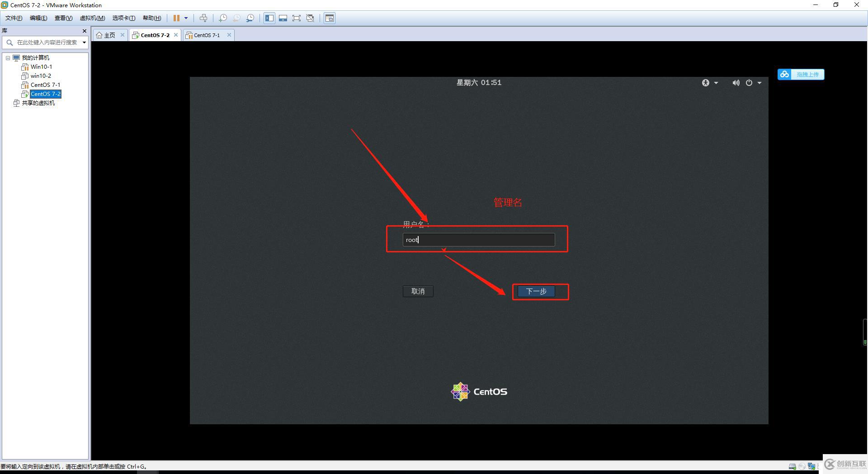The image size is (868, 474).
Task: Switch to Unity mode icon
Action: tap(310, 18)
